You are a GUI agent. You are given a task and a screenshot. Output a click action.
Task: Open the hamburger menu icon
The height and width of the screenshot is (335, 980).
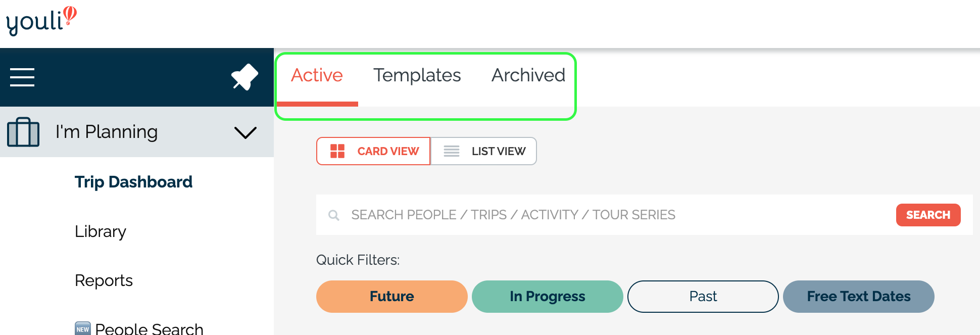(x=22, y=77)
